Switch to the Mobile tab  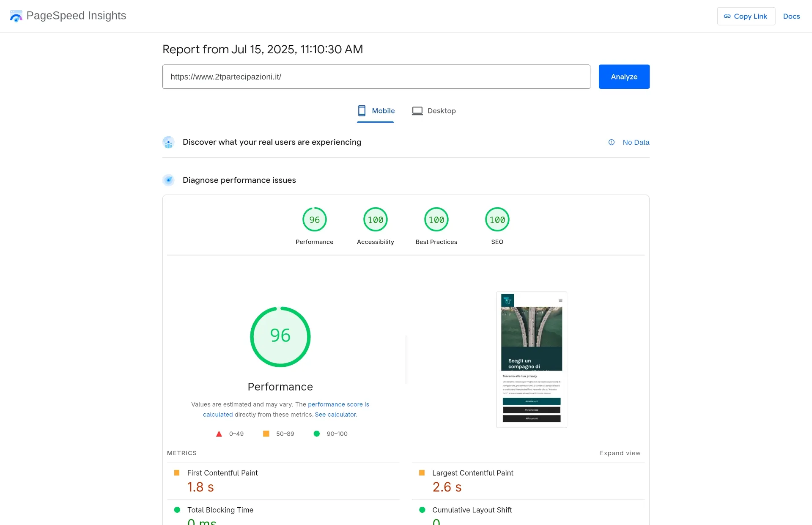[x=376, y=111]
